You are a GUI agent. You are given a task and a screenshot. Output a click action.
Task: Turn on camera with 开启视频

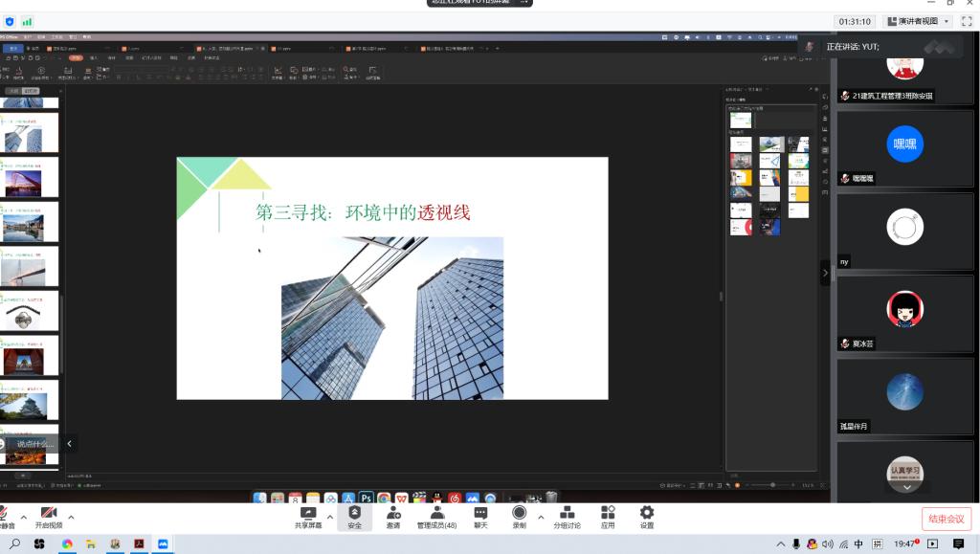coord(48,515)
